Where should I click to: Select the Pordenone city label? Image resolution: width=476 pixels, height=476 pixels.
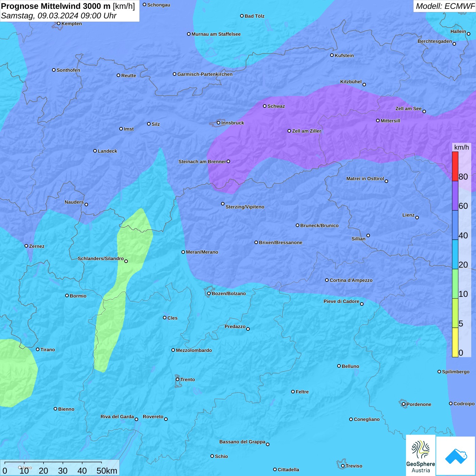coord(419,404)
